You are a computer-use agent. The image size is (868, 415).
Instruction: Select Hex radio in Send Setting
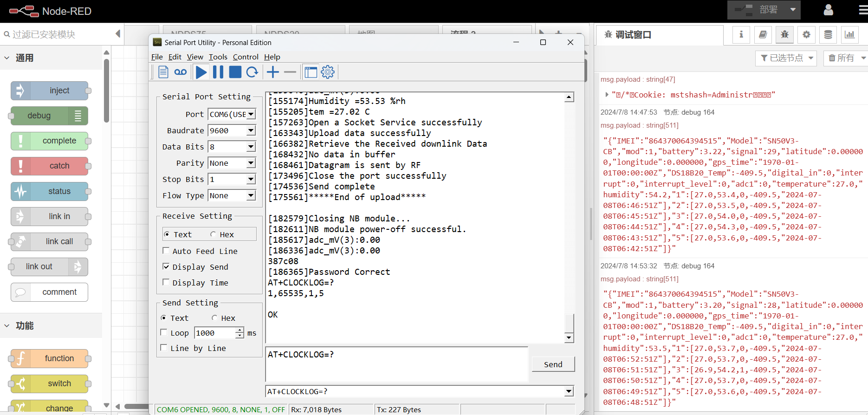coord(214,318)
